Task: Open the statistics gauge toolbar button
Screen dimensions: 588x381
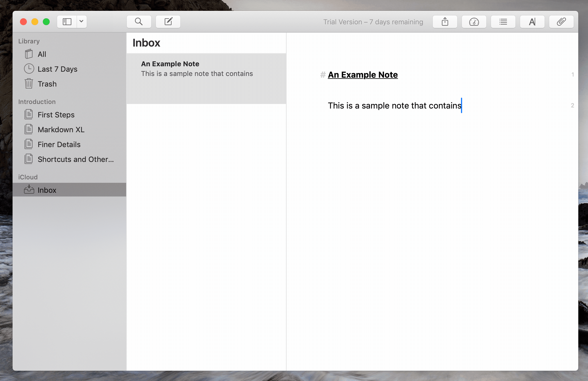Action: [x=474, y=22]
